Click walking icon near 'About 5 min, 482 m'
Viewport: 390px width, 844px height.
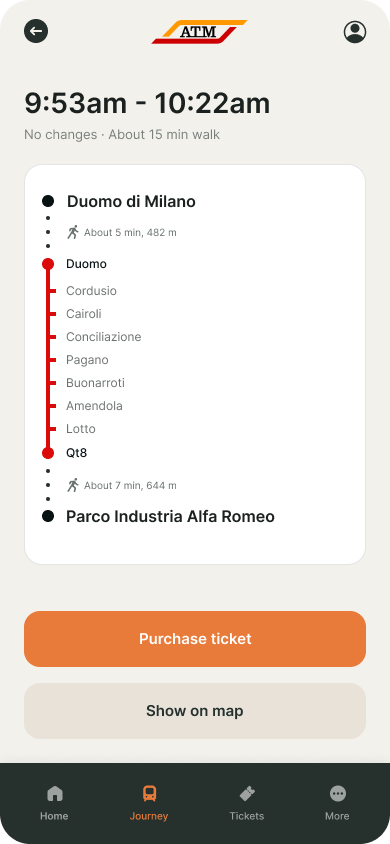tap(73, 232)
